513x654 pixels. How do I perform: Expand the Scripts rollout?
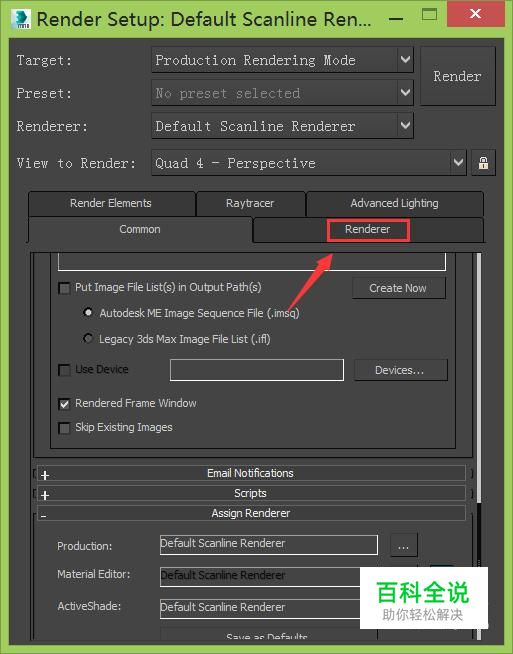click(x=251, y=493)
